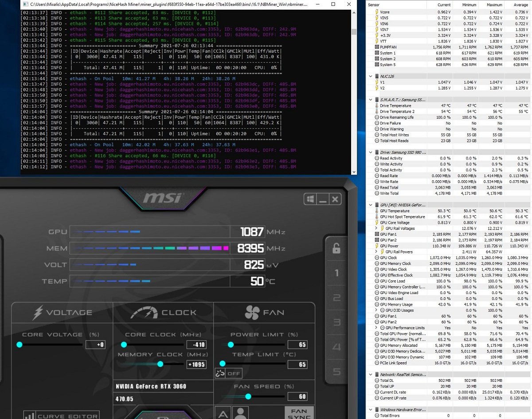This screenshot has width=532, height=419.
Task: Click the Fan blade icon
Action: [252, 313]
